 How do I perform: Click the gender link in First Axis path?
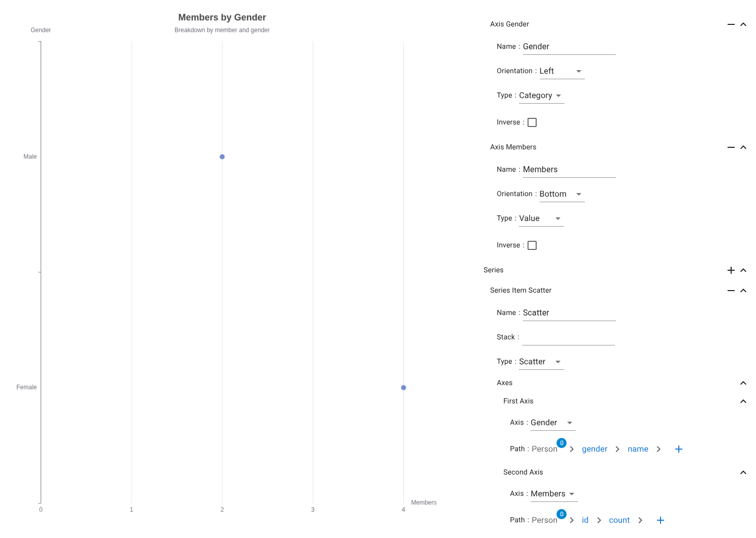595,449
